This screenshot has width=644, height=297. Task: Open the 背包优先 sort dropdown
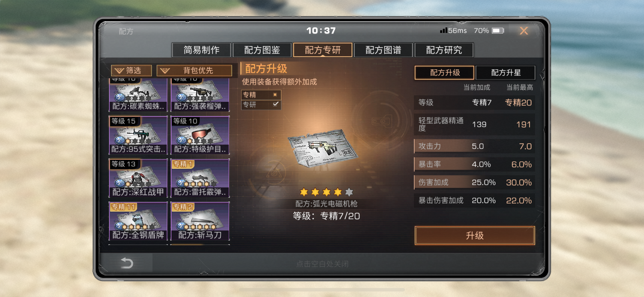[194, 70]
